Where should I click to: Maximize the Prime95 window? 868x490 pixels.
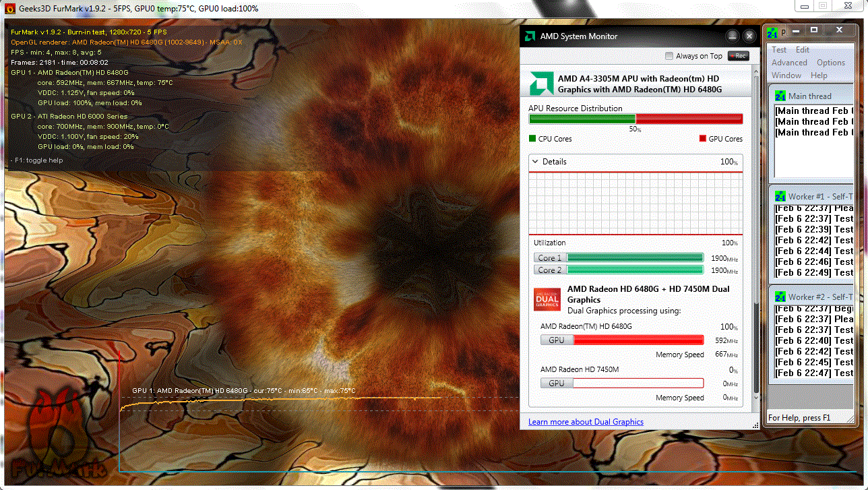813,30
